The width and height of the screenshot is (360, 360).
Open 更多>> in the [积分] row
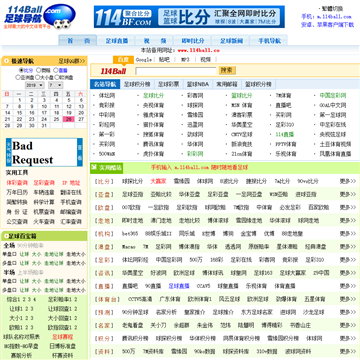click(348, 338)
